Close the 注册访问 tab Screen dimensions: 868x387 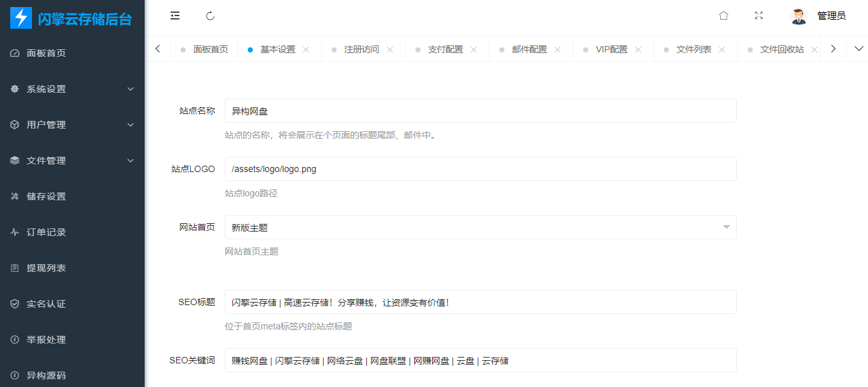[391, 48]
